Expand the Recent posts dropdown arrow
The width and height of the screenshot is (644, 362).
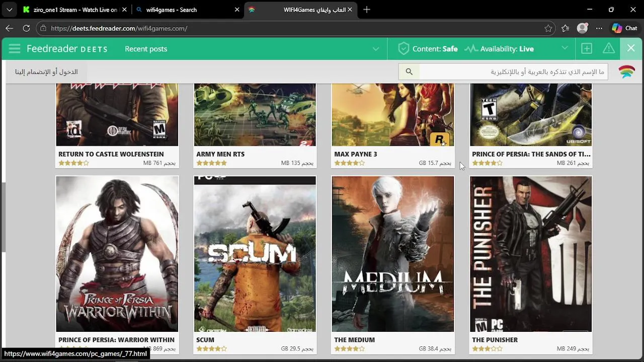pyautogui.click(x=376, y=49)
